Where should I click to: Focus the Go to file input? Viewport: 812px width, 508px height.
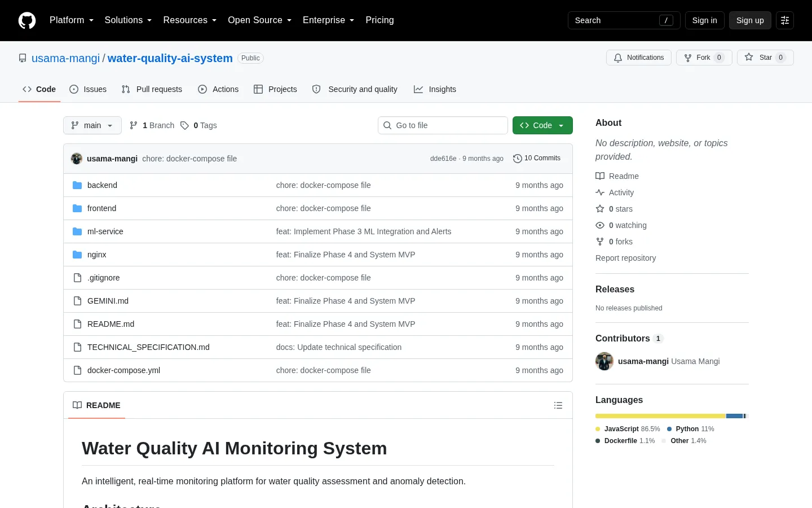point(443,125)
